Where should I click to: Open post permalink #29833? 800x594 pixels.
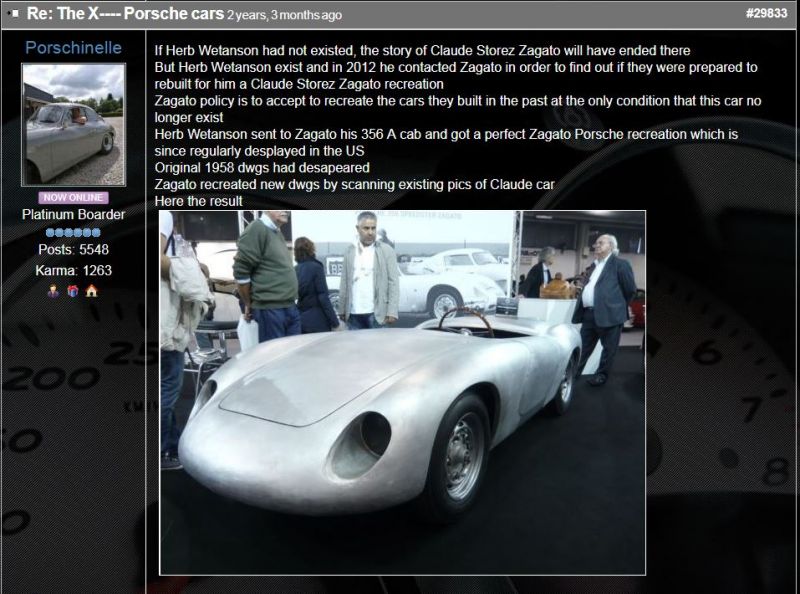click(766, 13)
